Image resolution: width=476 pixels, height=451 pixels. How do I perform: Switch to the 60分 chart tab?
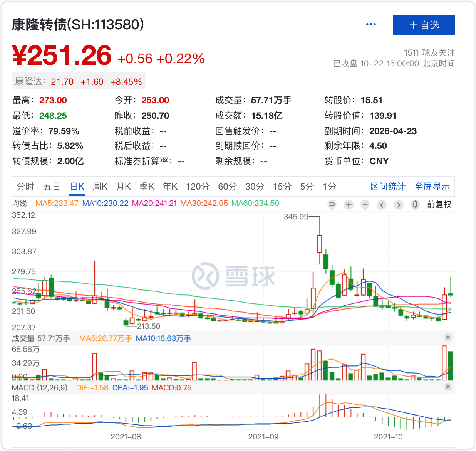coord(227,187)
